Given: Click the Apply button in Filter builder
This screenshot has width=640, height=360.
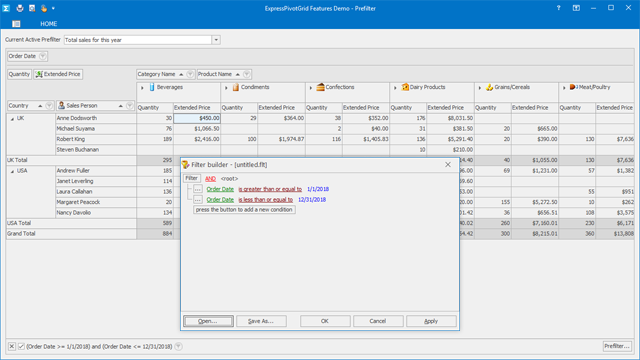Looking at the screenshot, I should pos(431,321).
